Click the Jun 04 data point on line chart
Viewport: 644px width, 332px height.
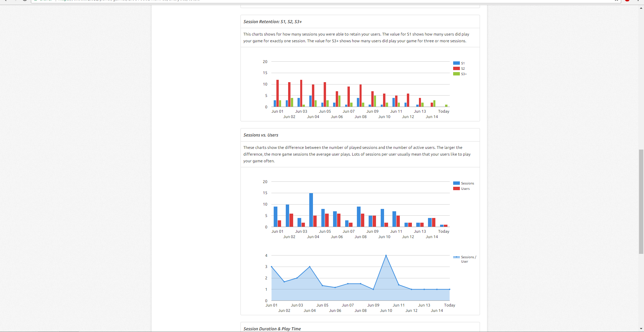click(x=310, y=267)
